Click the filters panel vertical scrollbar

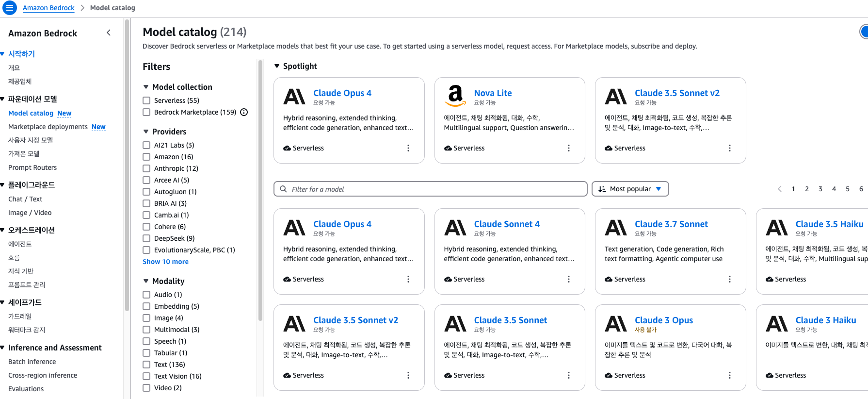260,190
